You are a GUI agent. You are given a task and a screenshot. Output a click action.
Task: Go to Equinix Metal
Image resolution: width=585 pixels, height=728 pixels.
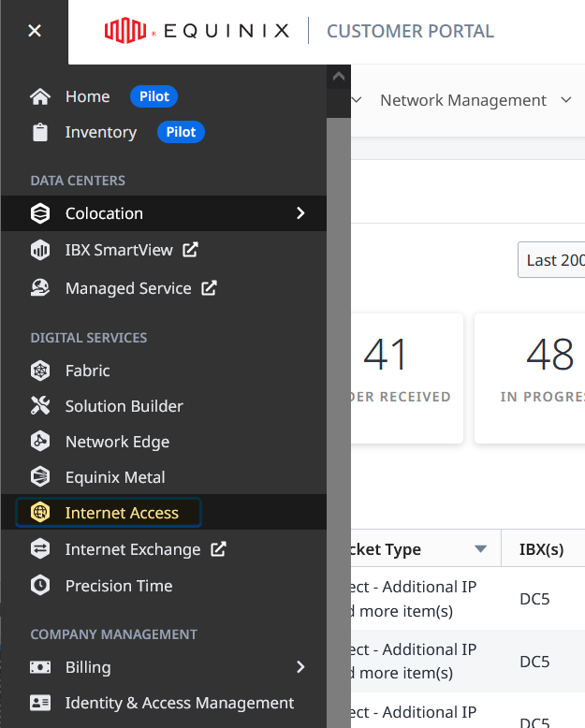click(115, 477)
